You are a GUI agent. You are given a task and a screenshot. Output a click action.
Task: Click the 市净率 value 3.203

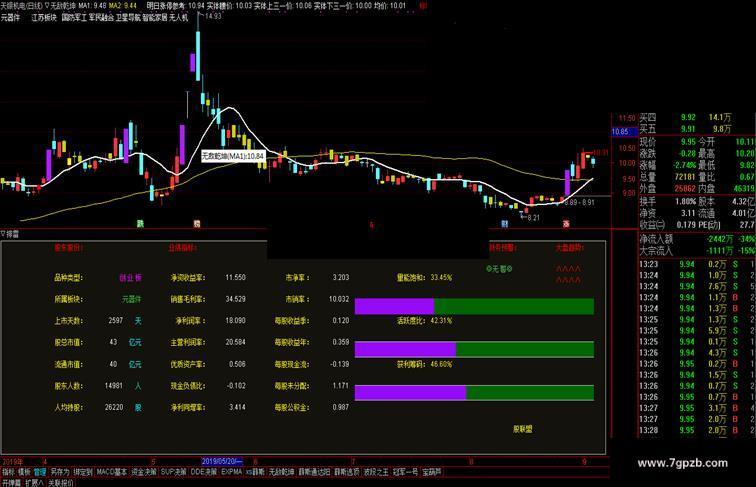340,278
